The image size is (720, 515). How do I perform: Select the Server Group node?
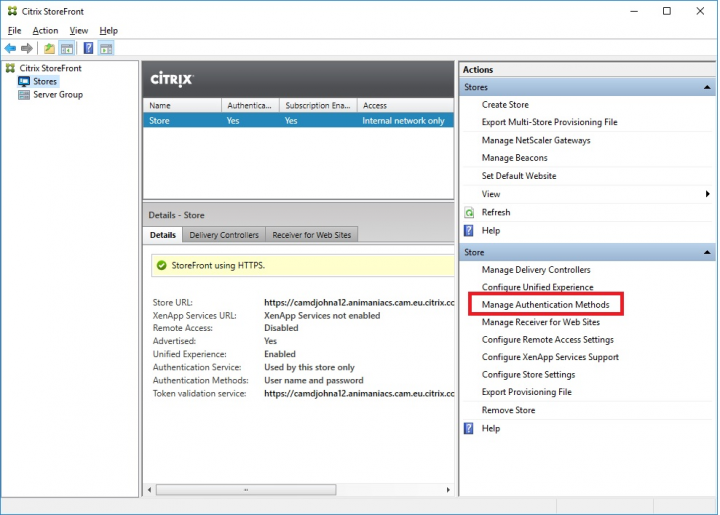coord(57,95)
